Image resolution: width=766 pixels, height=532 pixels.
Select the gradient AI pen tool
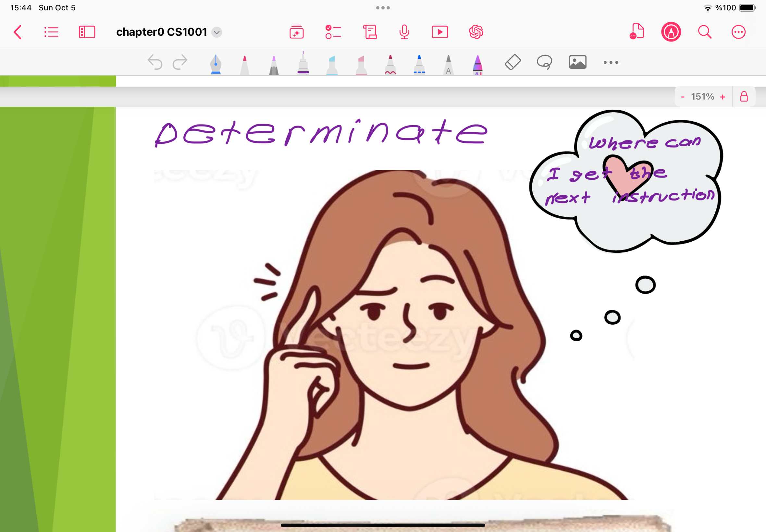pyautogui.click(x=477, y=65)
